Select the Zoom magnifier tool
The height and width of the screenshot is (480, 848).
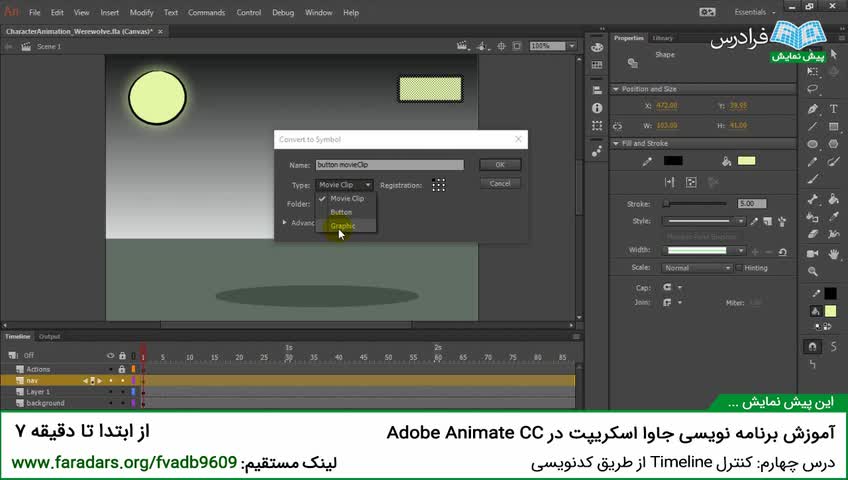coord(812,271)
